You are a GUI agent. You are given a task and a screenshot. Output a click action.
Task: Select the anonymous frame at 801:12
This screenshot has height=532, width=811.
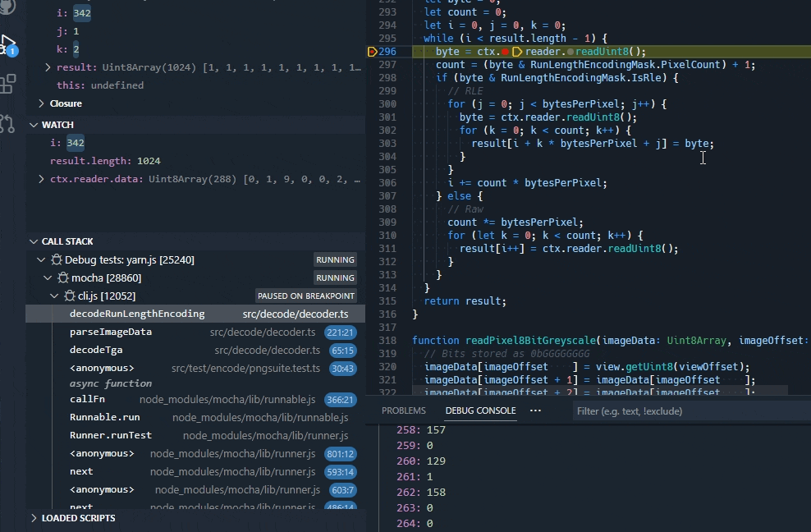(195, 454)
